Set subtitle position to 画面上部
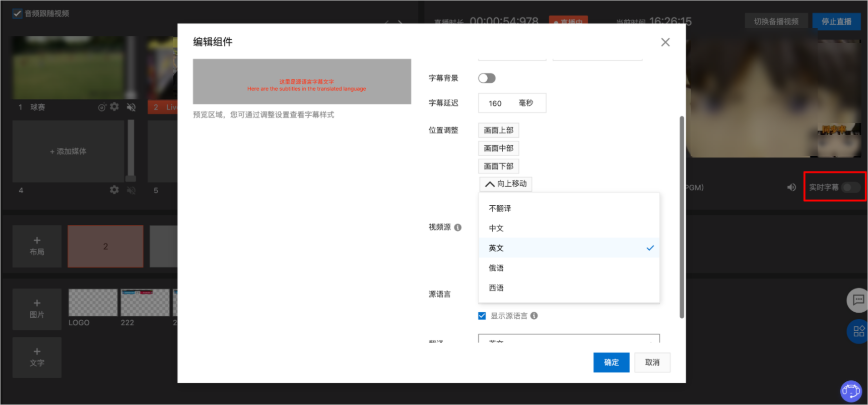Screen dimensions: 868x405 pos(498,130)
